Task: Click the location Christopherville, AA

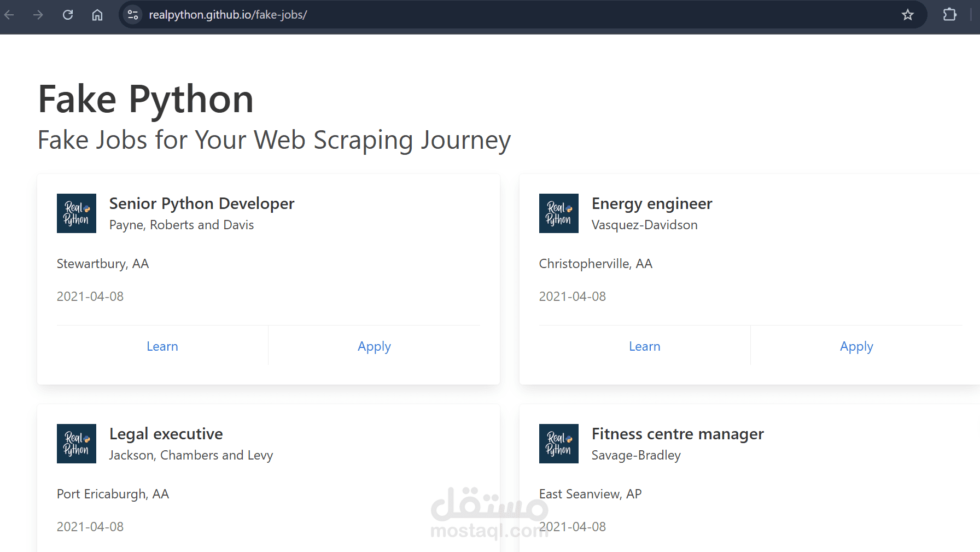Action: point(596,264)
